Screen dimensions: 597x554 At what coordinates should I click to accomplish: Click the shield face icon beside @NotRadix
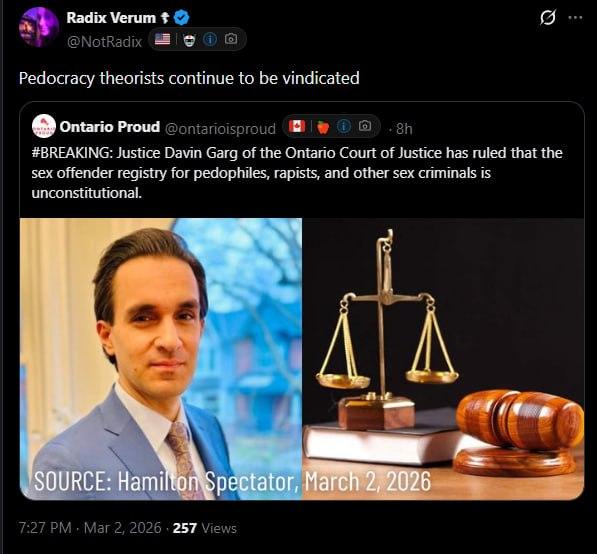click(189, 40)
